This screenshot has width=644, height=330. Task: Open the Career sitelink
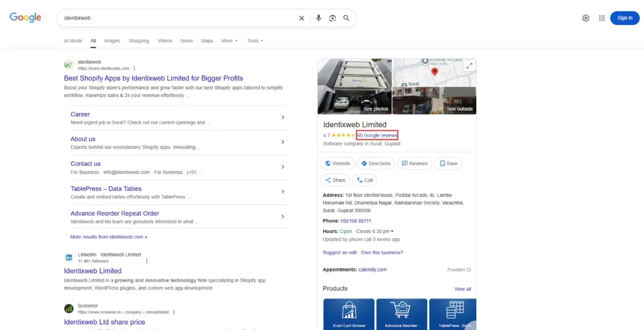tap(80, 114)
